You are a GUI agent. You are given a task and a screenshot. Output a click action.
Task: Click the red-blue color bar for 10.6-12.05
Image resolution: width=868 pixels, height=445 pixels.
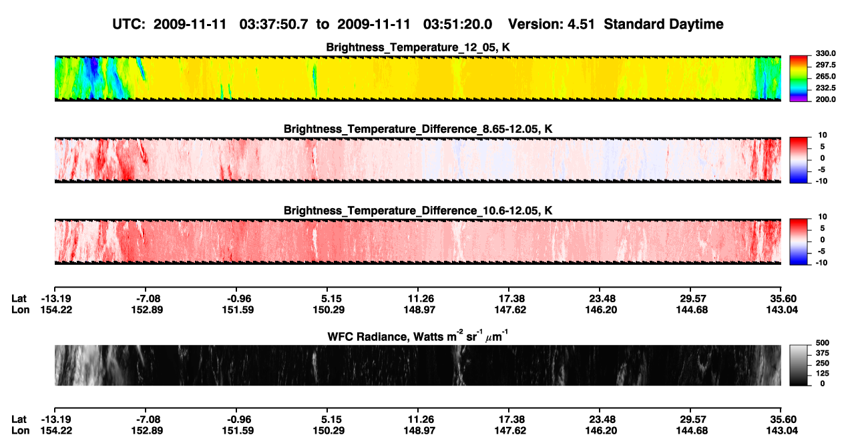pyautogui.click(x=799, y=242)
